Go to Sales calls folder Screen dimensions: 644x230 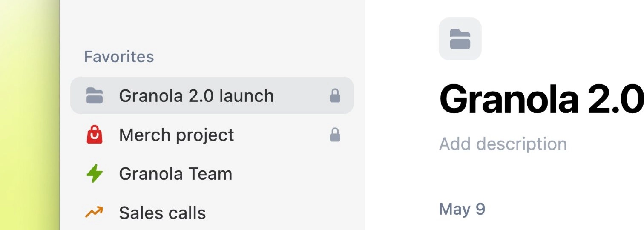[x=162, y=213]
